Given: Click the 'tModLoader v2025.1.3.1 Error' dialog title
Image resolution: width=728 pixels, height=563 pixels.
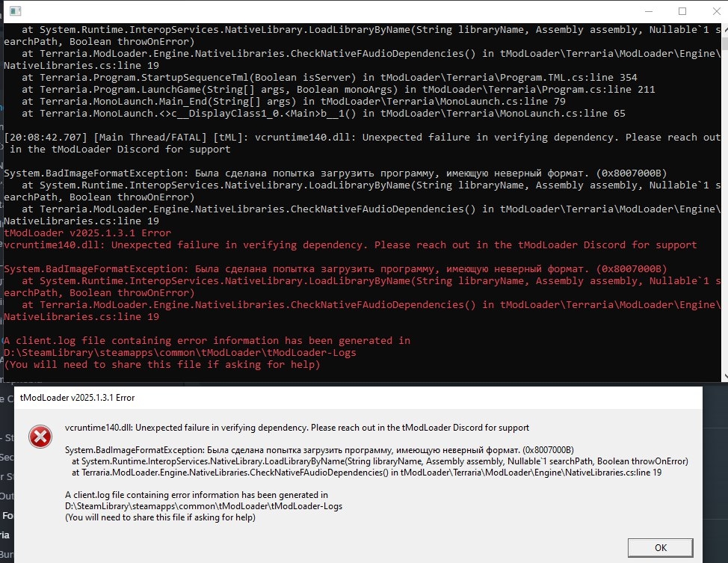Looking at the screenshot, I should 77,398.
